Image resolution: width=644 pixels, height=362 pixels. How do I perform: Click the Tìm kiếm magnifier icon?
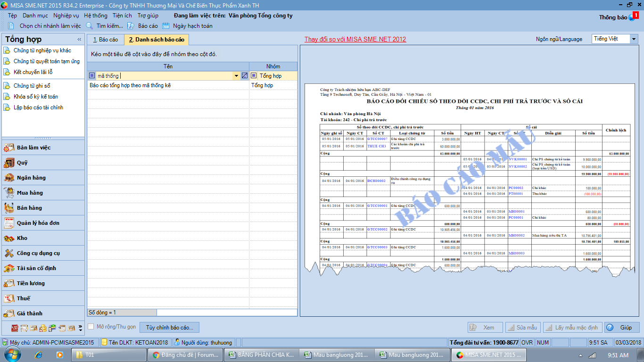point(90,26)
